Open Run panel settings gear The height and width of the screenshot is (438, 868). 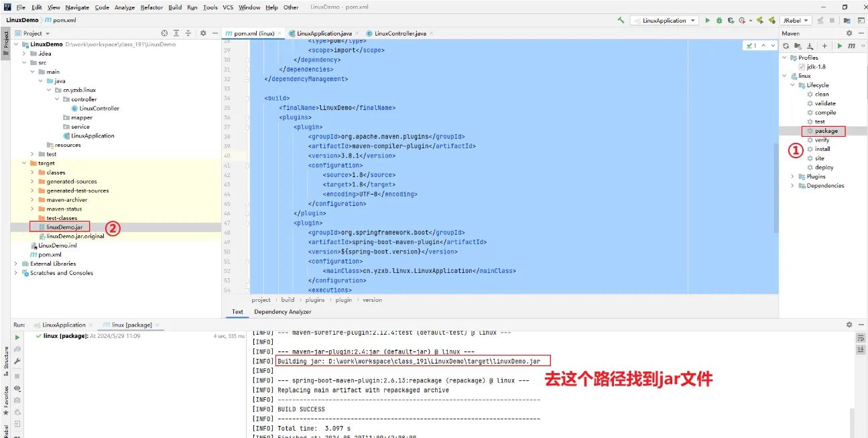pos(849,325)
